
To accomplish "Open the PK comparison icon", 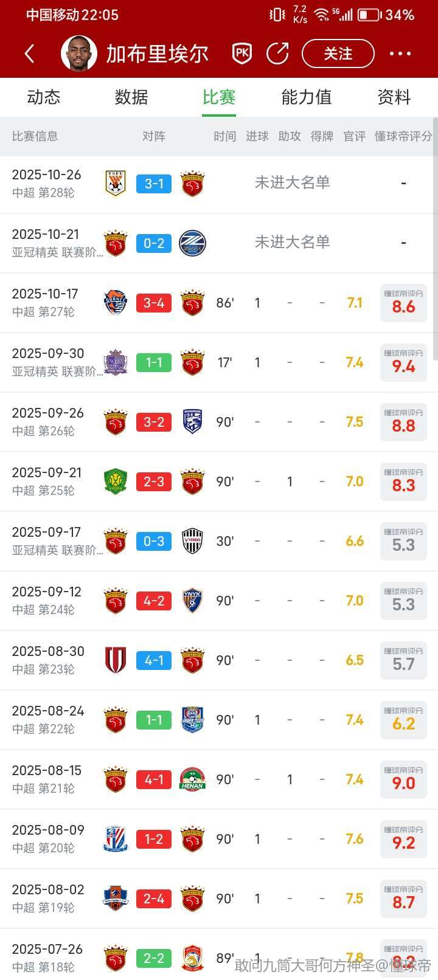I will (242, 53).
